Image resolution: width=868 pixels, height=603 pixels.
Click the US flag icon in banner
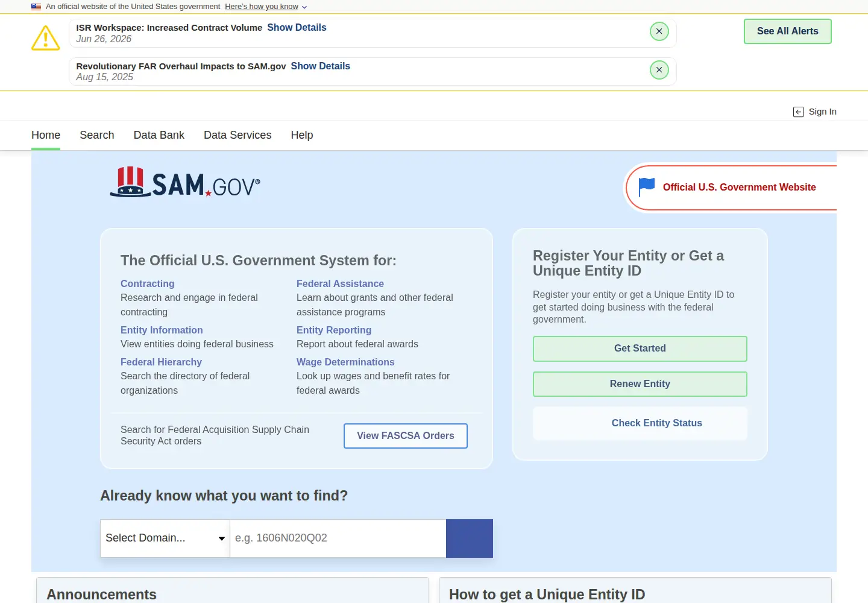(36, 7)
